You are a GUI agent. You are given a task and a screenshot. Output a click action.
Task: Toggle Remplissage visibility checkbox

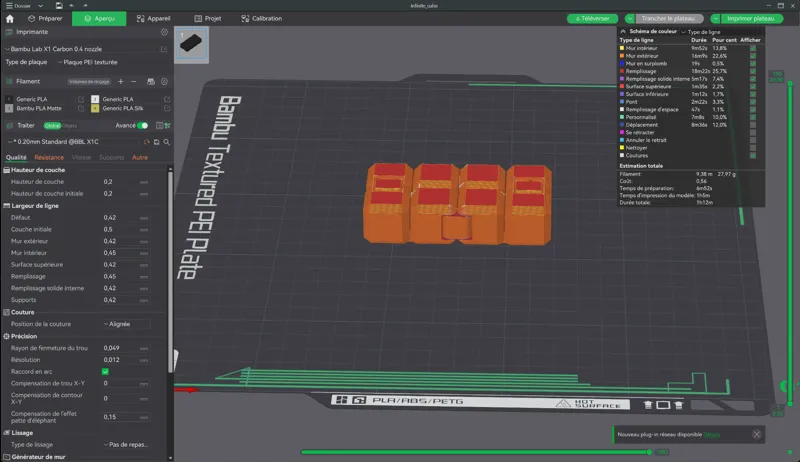753,71
